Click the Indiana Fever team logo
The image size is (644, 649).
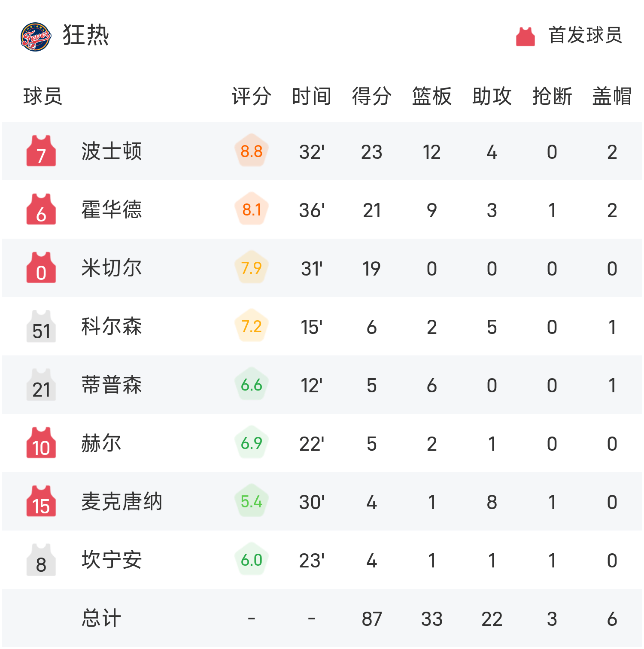coord(36,36)
